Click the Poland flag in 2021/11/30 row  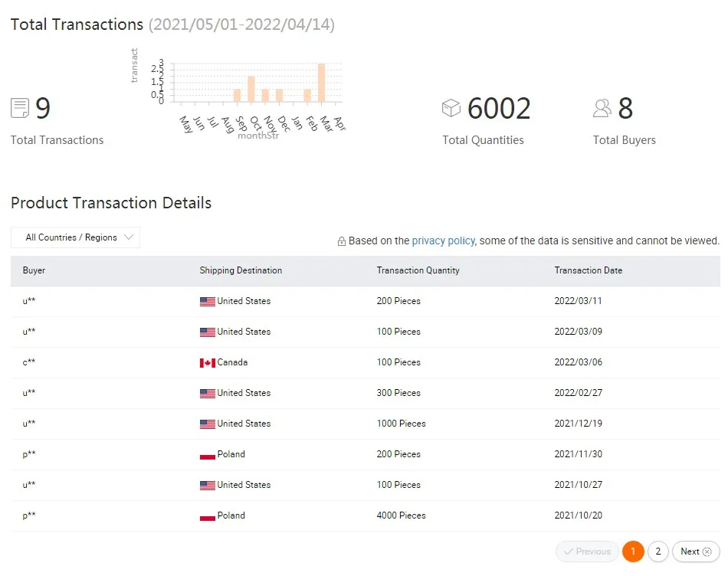[x=207, y=454]
